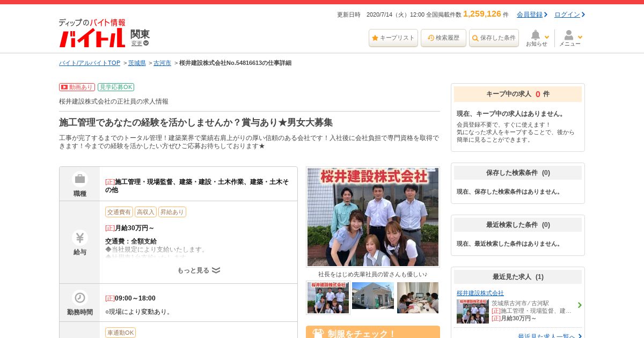Click photo caption 社長をはじめ先輩社員
This screenshot has width=644, height=338.
pos(372,274)
